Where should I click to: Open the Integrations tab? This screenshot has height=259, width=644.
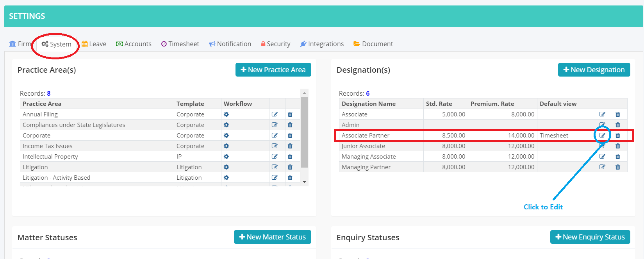point(322,44)
